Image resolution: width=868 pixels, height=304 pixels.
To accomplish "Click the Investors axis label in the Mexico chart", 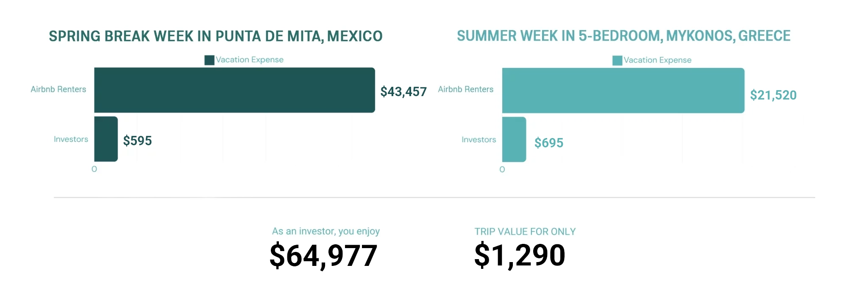I will click(x=71, y=139).
